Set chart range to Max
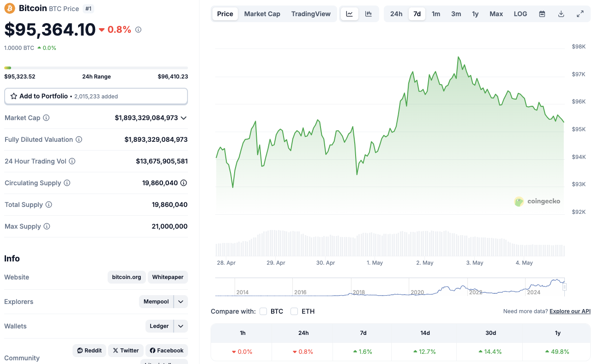 point(496,14)
